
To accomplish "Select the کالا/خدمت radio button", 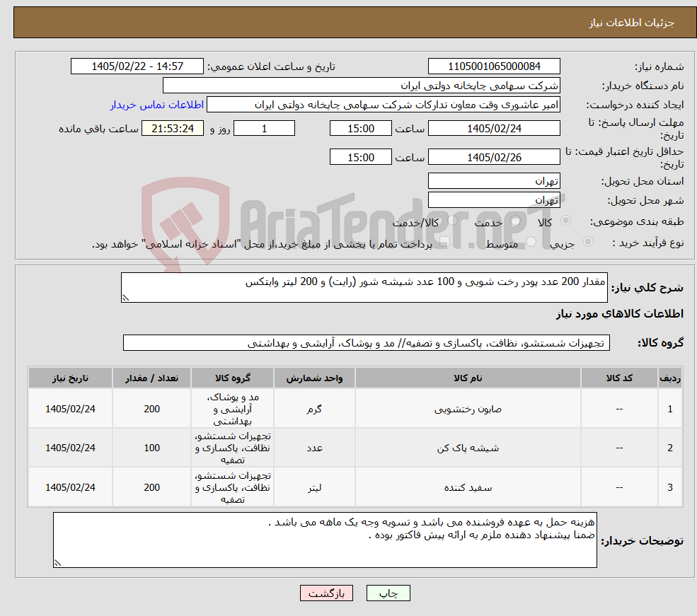I will (452, 220).
